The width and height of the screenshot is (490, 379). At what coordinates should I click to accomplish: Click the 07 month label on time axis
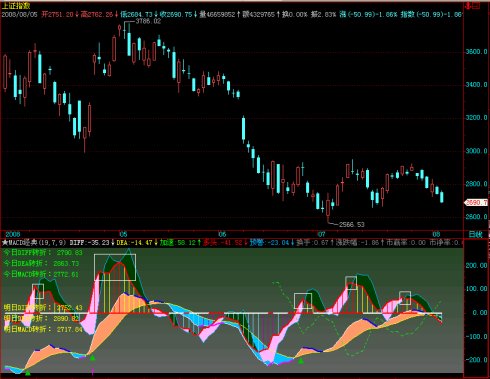tap(321, 234)
